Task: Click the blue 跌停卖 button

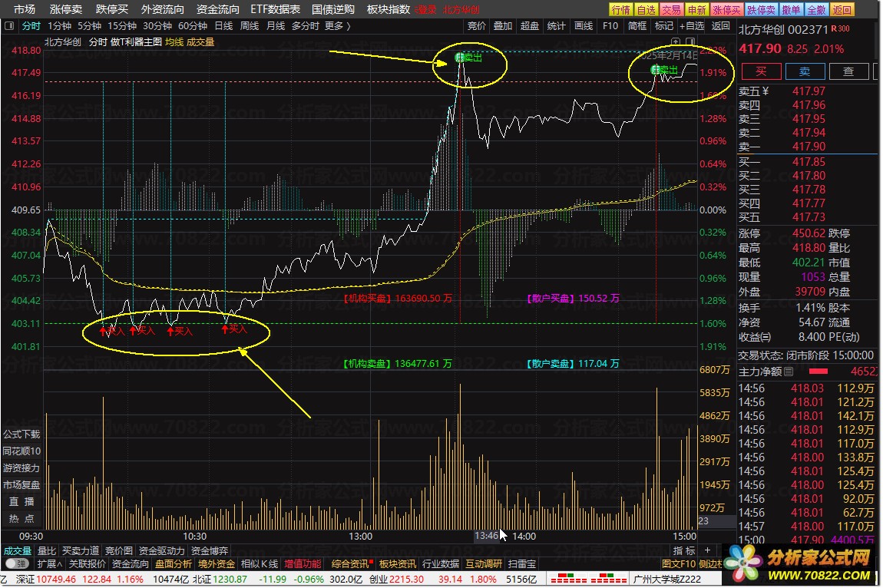Action: click(x=761, y=9)
